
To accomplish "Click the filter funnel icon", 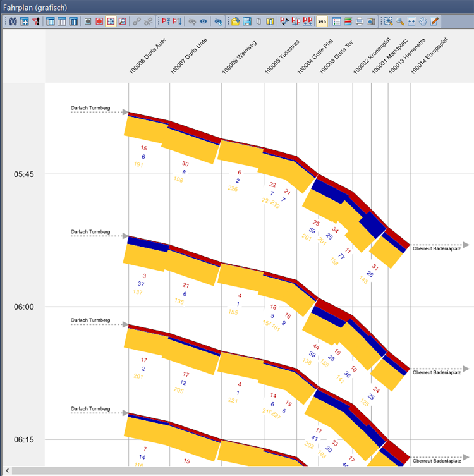I will point(35,21).
